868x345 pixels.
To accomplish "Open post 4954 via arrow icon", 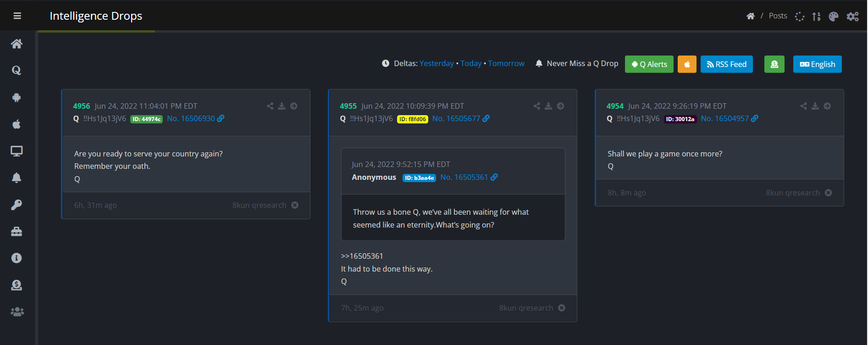I will 827,106.
